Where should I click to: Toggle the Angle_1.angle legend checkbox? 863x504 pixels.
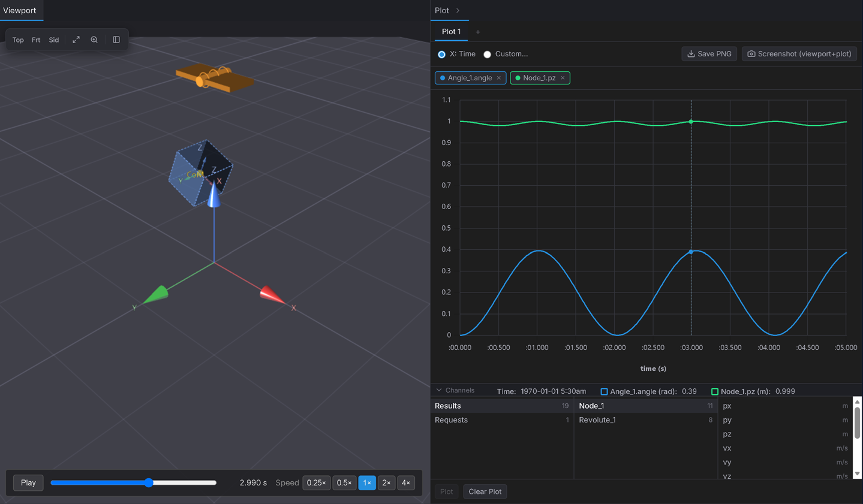click(604, 391)
